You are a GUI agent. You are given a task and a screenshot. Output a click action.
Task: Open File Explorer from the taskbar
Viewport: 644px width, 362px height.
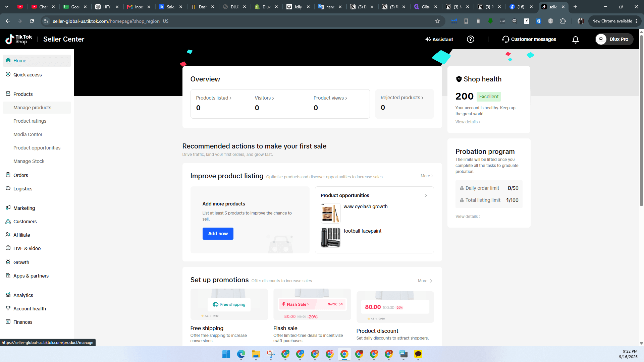(256, 354)
